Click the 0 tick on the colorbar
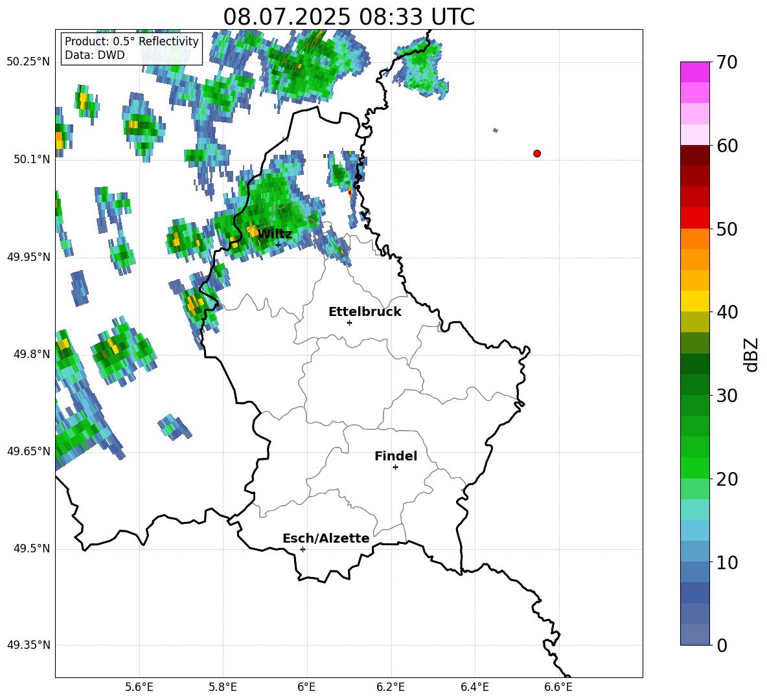This screenshot has width=767, height=700. 722,645
